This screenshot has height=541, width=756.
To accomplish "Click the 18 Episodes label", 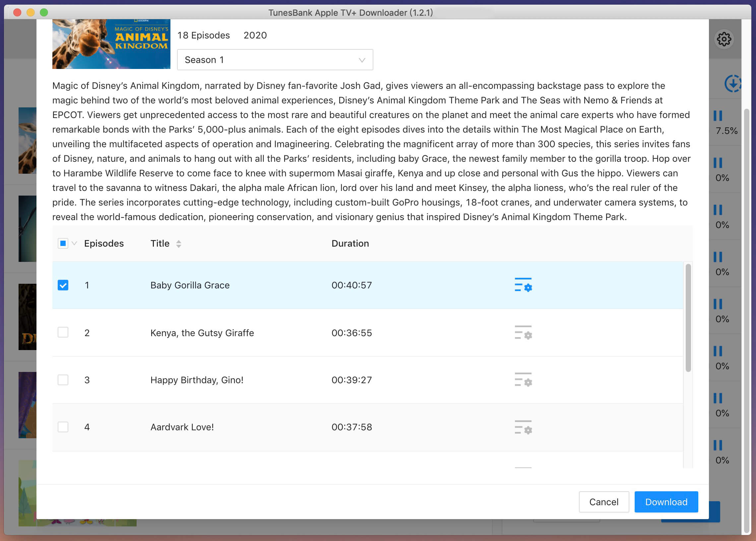I will click(204, 35).
